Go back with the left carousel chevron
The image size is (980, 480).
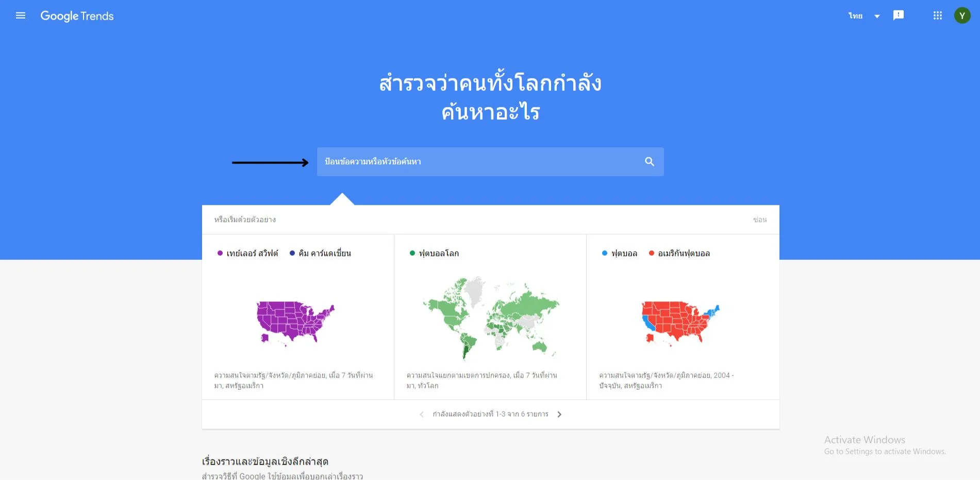[421, 414]
